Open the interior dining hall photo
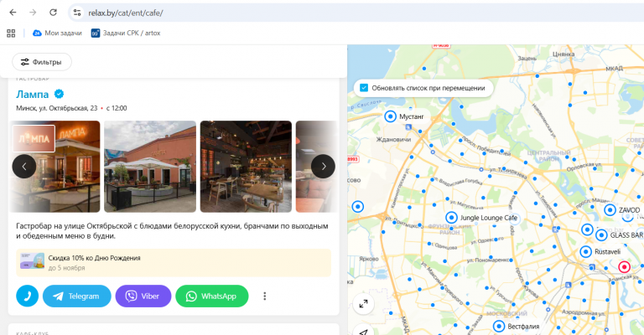The width and height of the screenshot is (644, 335). 246,167
